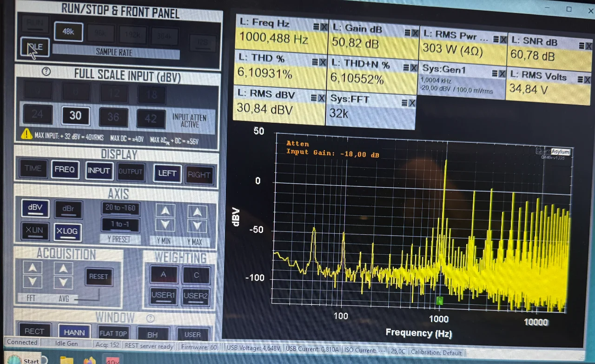This screenshot has width=595, height=364.
Task: Lower Y MAX with the down arrow
Action: coord(198,226)
